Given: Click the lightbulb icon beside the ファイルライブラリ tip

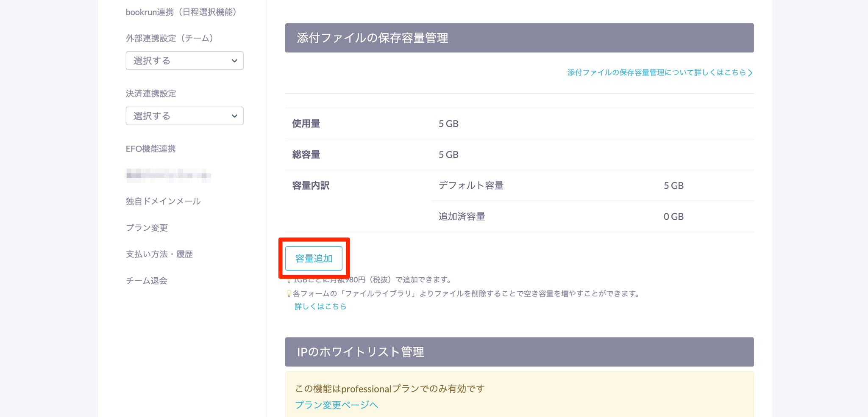Looking at the screenshot, I should [289, 293].
